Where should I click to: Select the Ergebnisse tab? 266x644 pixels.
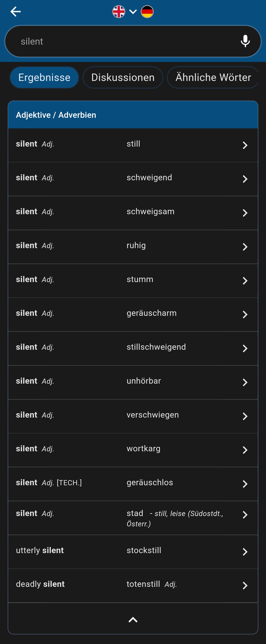point(44,77)
